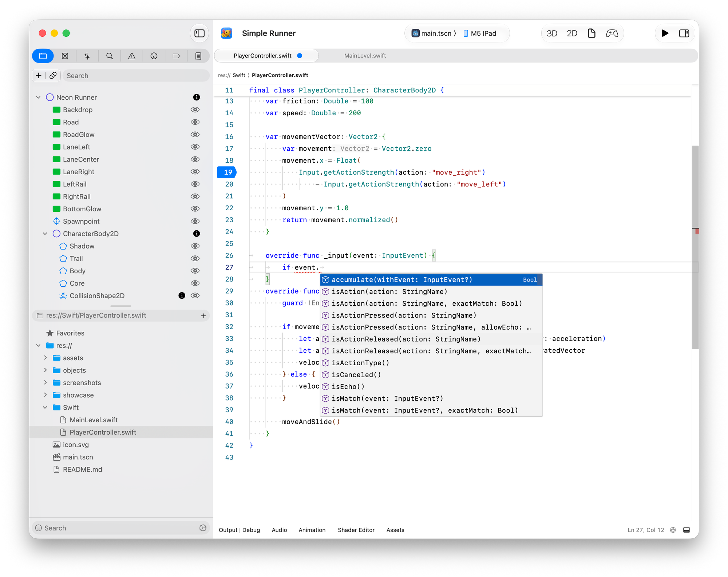Switch to 3D view
This screenshot has width=728, height=577.
552,33
